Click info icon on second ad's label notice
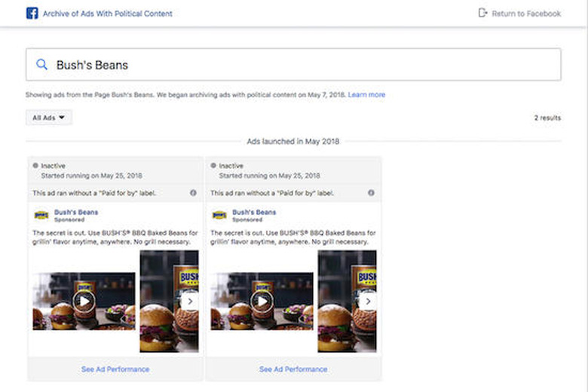This screenshot has height=392, width=588. coord(371,193)
